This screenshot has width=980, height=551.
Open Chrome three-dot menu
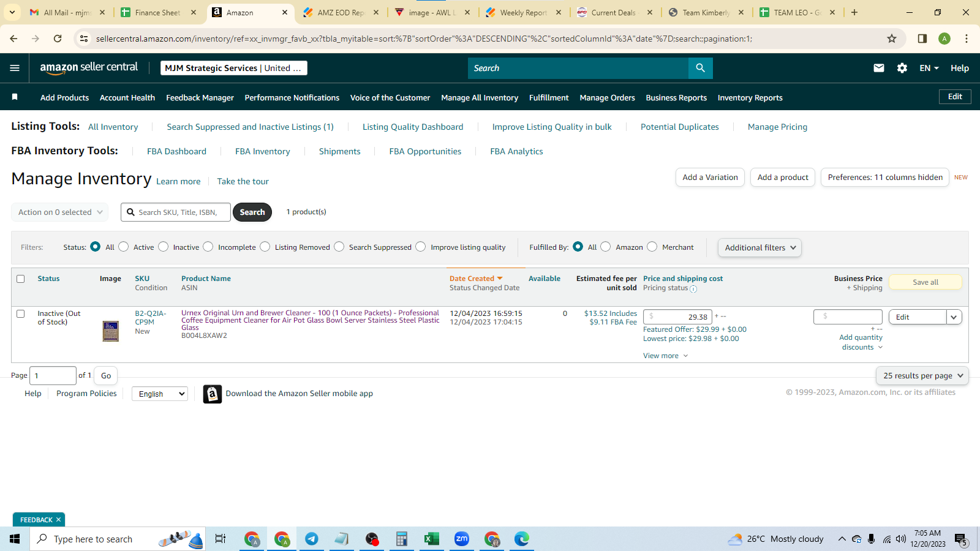point(967,39)
